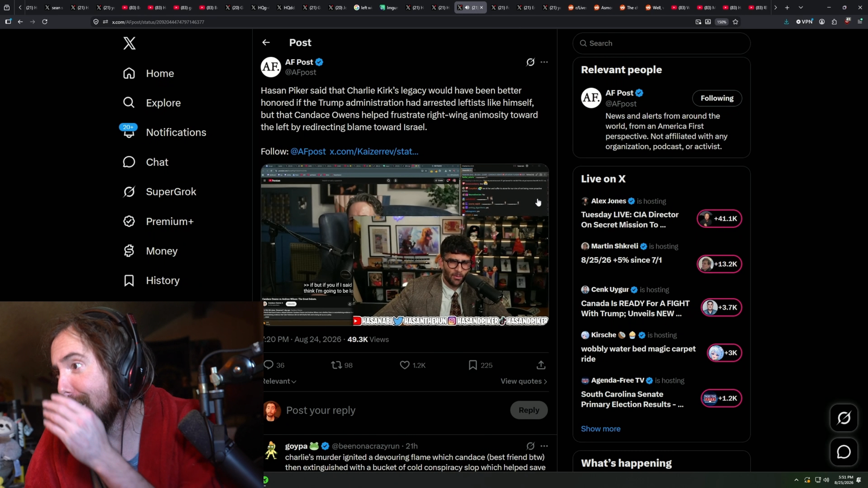This screenshot has width=868, height=488.
Task: Open the page zoom 150% control
Action: pyautogui.click(x=722, y=22)
